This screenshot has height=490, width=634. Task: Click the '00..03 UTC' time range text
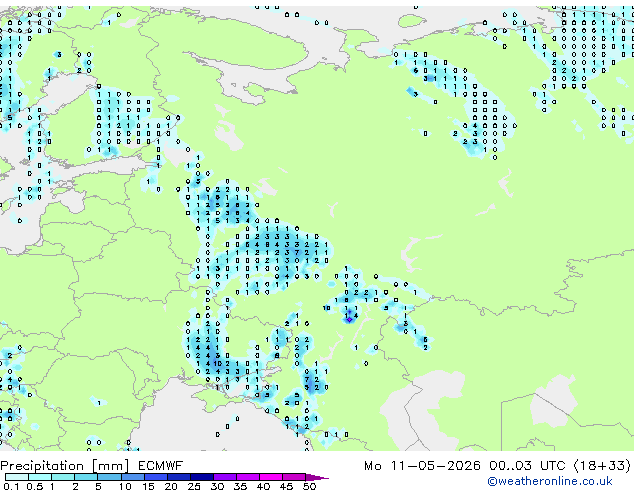(527, 466)
